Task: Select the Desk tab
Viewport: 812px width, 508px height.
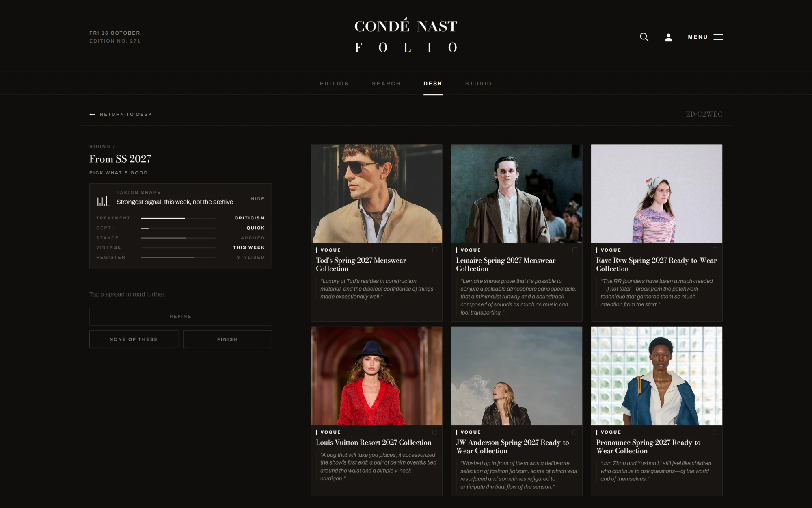Action: [433, 84]
